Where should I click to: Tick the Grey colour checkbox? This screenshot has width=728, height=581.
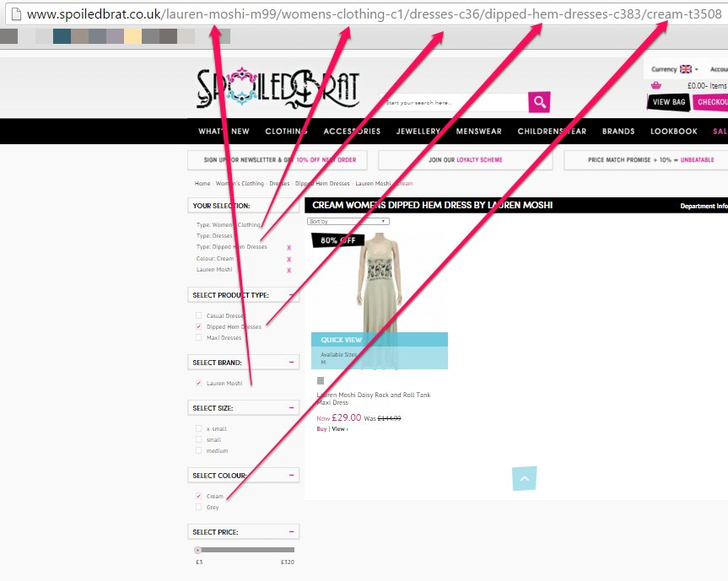point(199,507)
